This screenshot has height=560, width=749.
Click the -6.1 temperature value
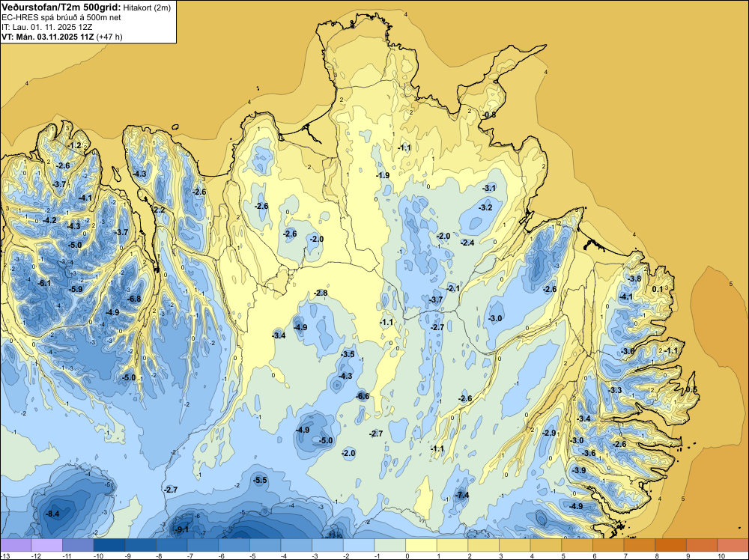pos(44,283)
